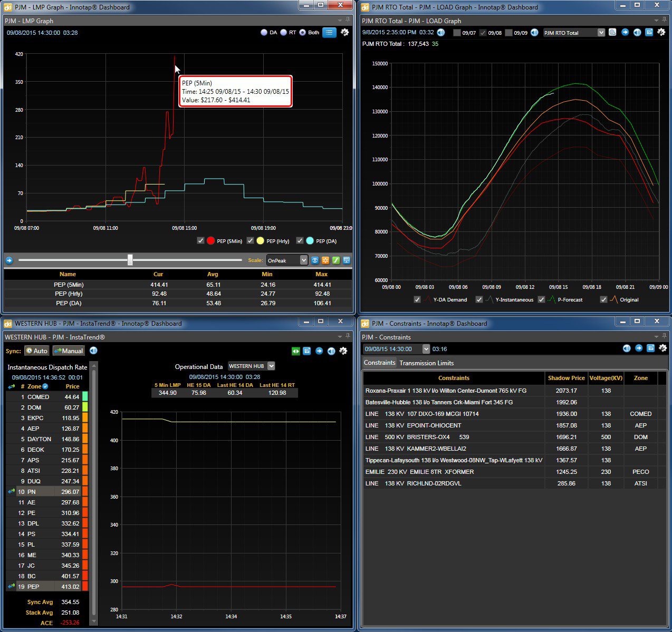Click blue arrow icon in InstaTrend toolbar
This screenshot has width=672, height=632.
(x=319, y=351)
